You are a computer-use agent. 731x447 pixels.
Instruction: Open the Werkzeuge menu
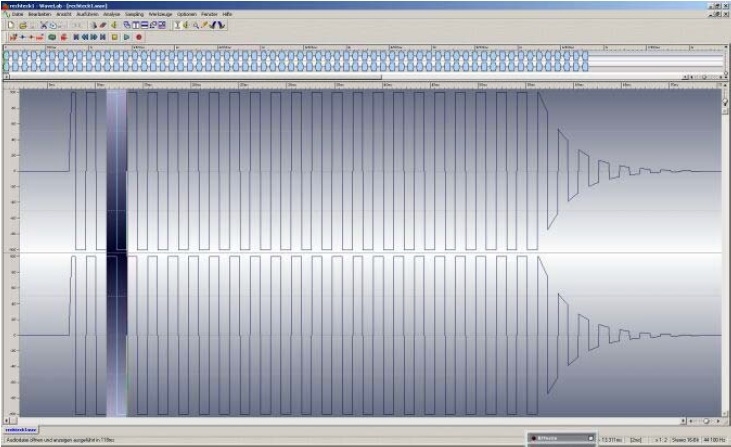(x=160, y=14)
